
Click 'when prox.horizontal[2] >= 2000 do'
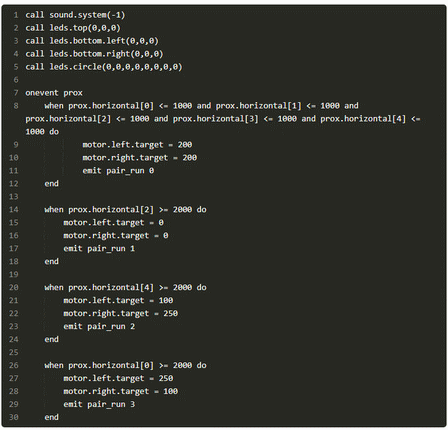(125, 210)
